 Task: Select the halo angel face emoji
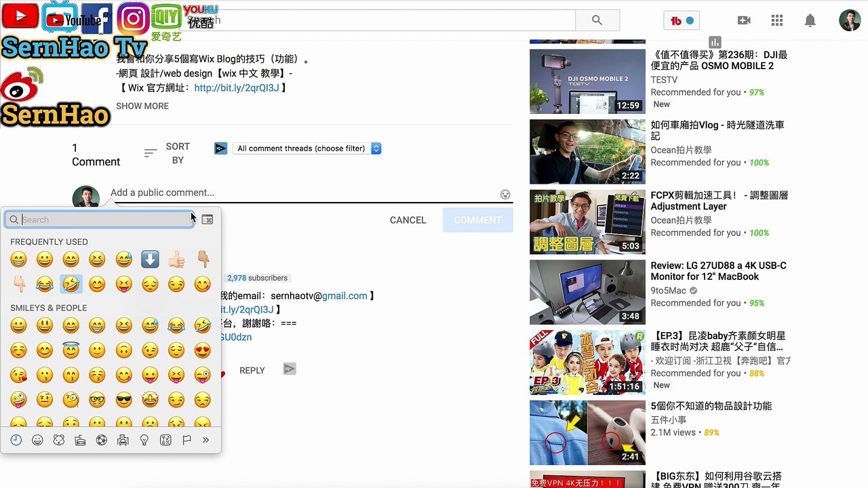coord(71,350)
